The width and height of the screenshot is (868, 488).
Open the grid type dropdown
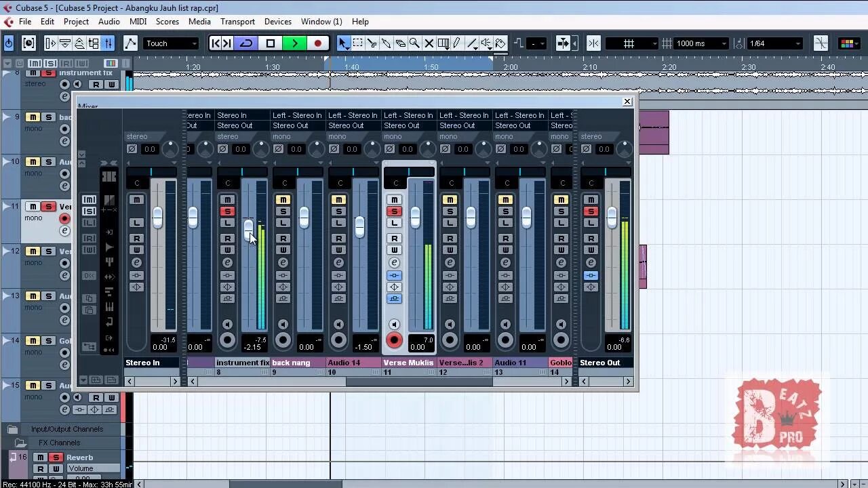coord(631,43)
